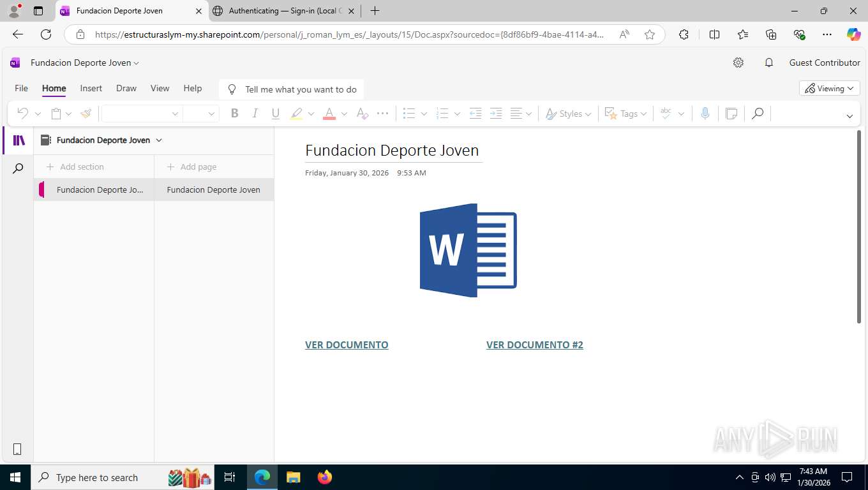Screen dimensions: 868x490
Task: Toggle the notebook navigation pane icon
Action: click(19, 140)
